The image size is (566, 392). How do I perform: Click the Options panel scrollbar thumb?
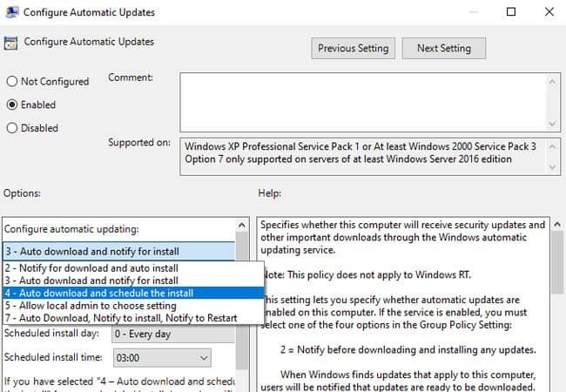coord(242,301)
